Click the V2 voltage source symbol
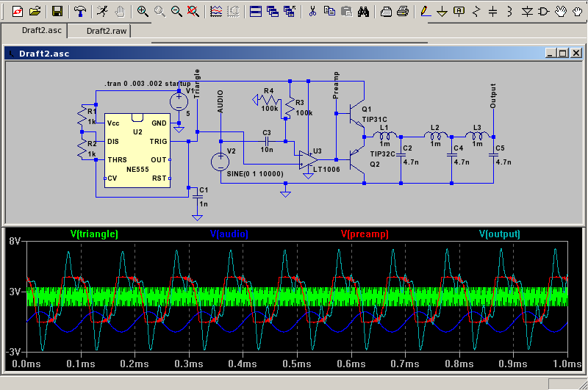Viewport: 588px width, 390px height. (x=220, y=162)
